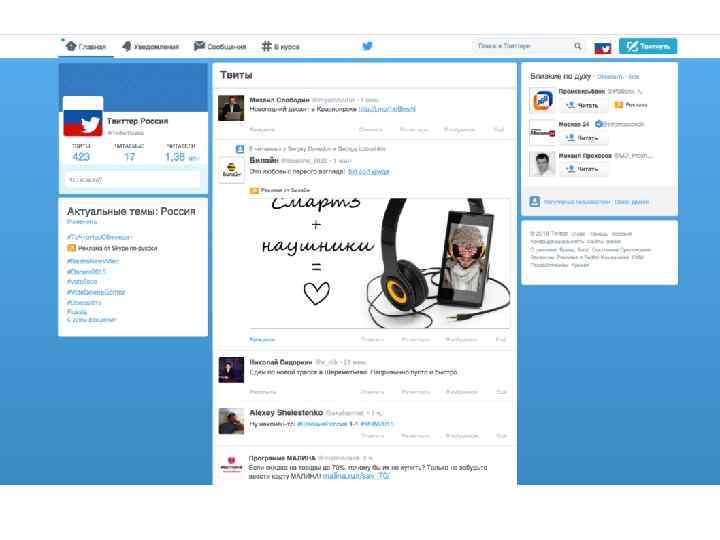Image resolution: width=720 pixels, height=540 pixels.
Task: Open the Билайн account name
Action: click(264, 160)
